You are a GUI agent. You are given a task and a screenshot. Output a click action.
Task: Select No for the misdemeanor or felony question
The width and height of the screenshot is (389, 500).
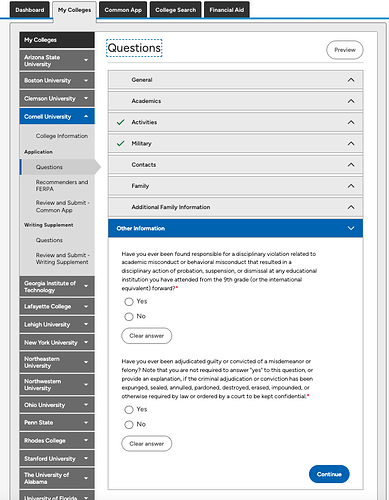129,424
